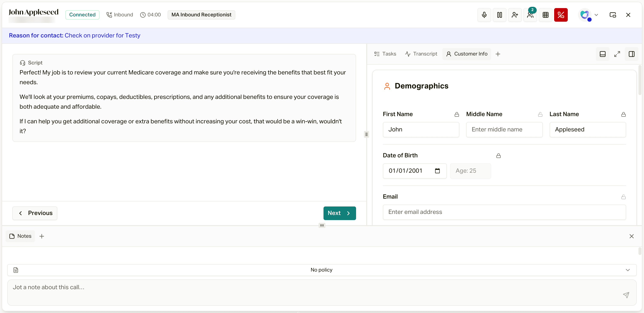End the call with the red hang-up button
Screen dimensions: 644x313
click(x=561, y=15)
